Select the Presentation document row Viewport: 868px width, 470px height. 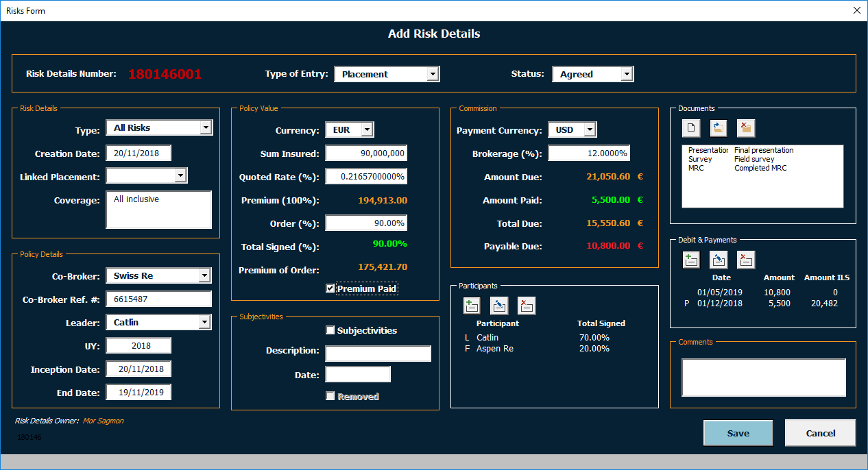[762, 150]
